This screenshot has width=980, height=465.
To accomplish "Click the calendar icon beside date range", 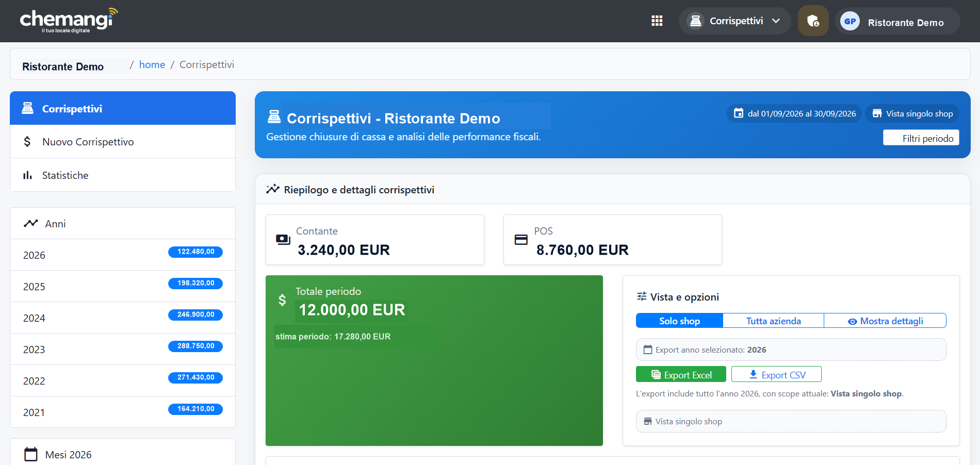I will (x=739, y=113).
